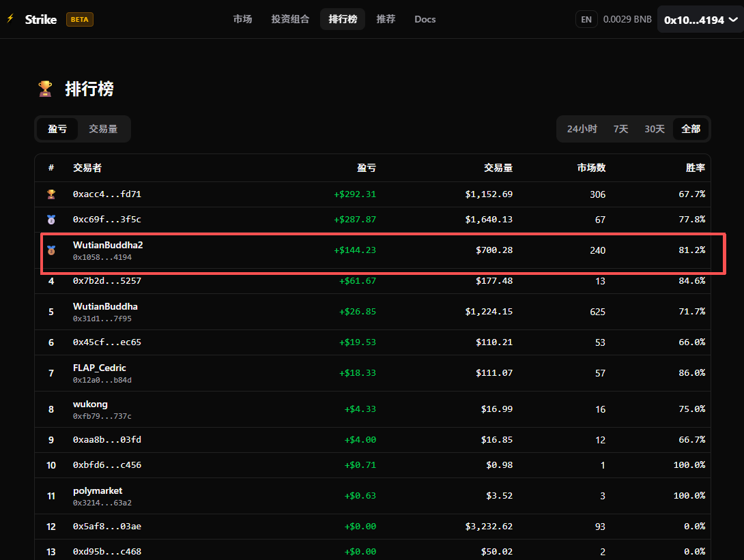The image size is (744, 560).
Task: Click the 0x3214...63a2 address text
Action: (x=102, y=503)
